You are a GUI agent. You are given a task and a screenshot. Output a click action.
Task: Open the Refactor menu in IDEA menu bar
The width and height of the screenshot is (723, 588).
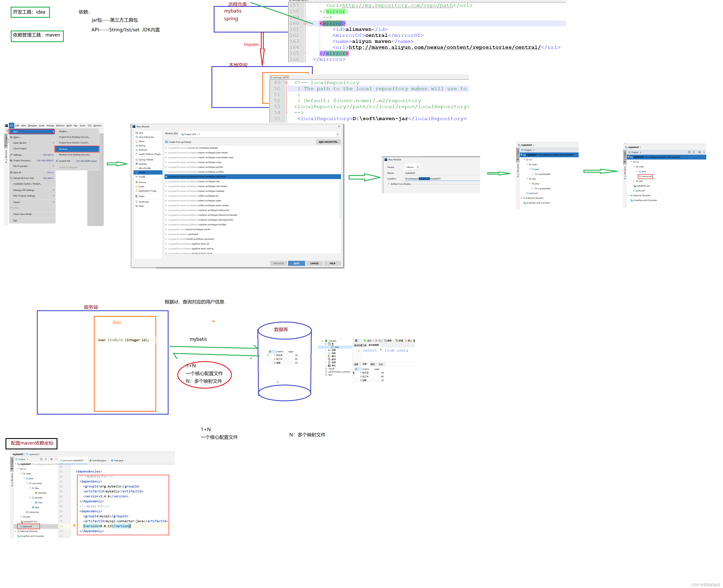(60, 125)
